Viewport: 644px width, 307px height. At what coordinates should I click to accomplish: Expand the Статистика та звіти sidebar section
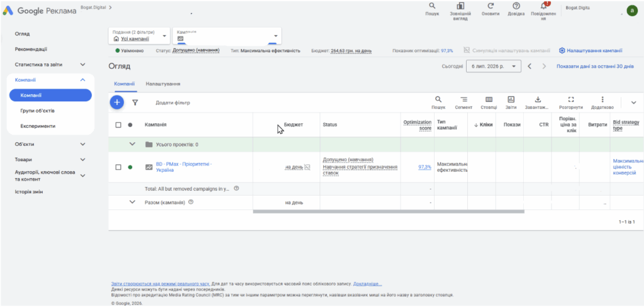(x=50, y=65)
